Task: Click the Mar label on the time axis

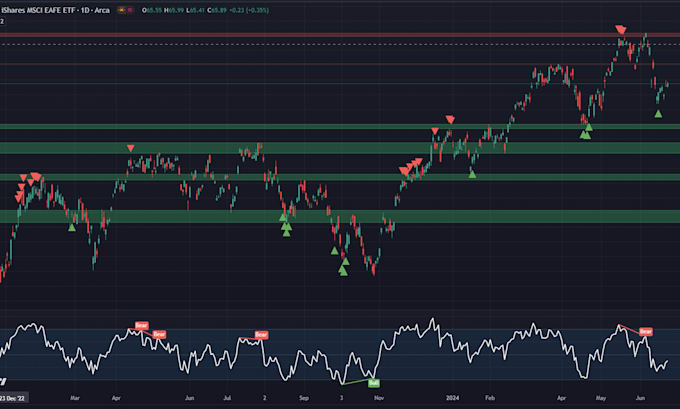Action: point(75,397)
